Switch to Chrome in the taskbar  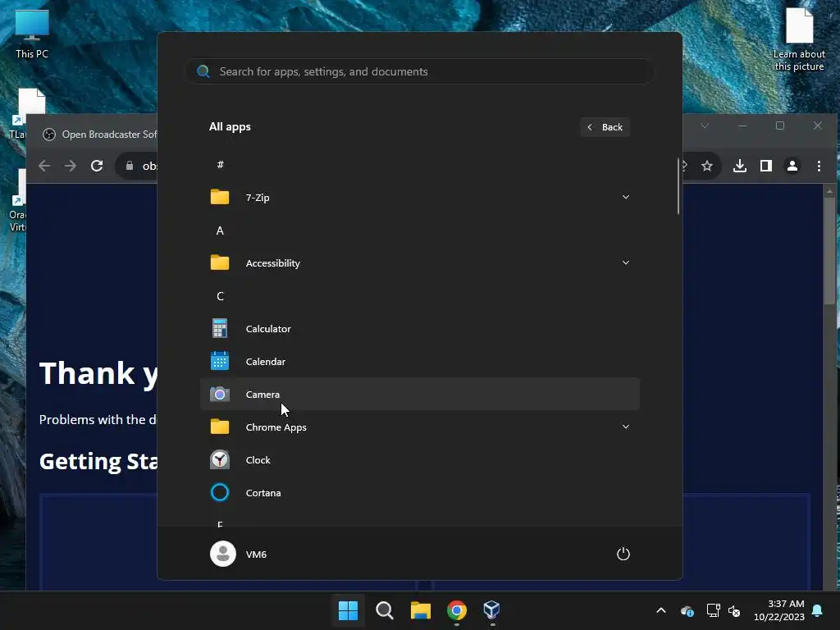[457, 610]
